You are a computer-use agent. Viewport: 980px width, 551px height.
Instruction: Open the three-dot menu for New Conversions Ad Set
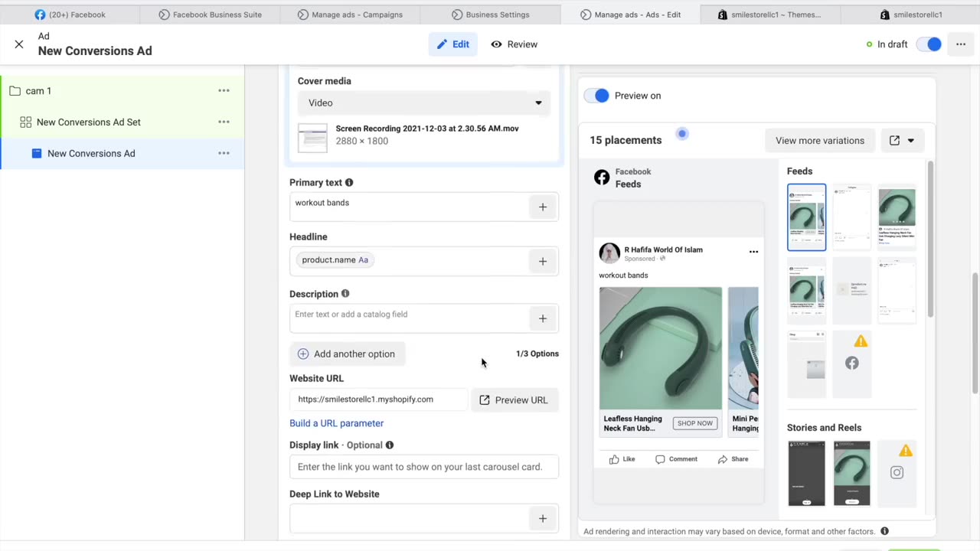(x=224, y=122)
